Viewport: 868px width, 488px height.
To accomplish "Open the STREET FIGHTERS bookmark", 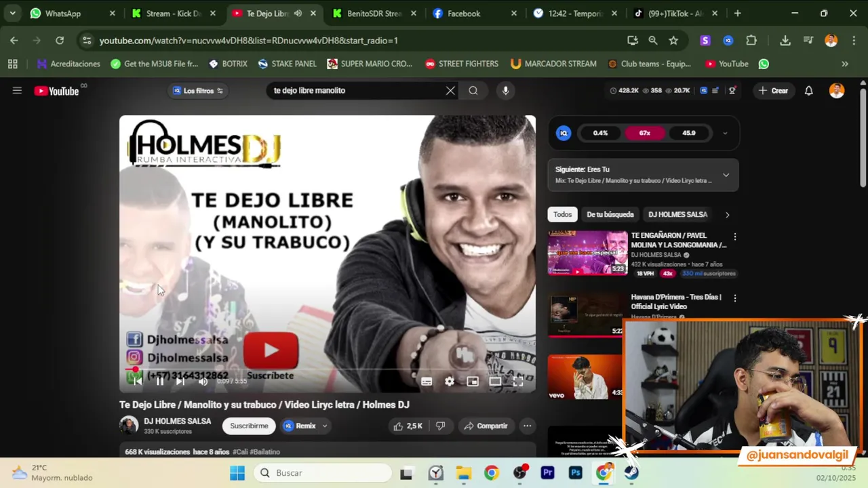I will coord(462,64).
